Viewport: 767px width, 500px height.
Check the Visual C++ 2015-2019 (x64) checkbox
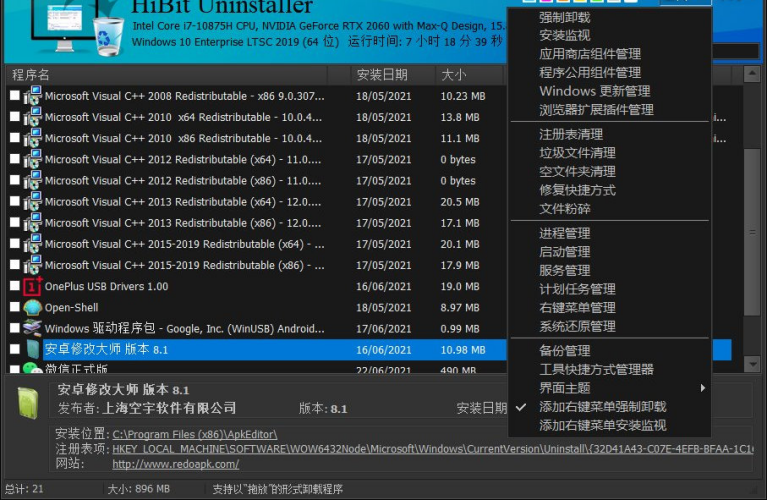[x=15, y=244]
